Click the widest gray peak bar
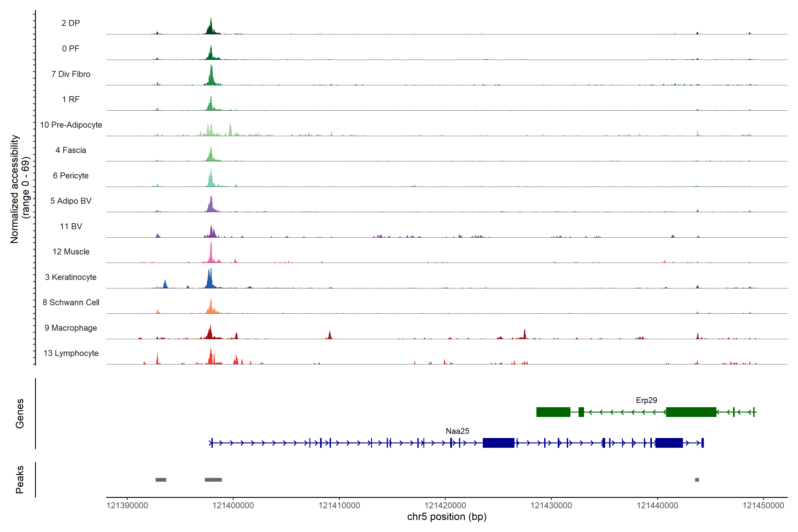Viewport: 798px width, 532px height. [213, 480]
